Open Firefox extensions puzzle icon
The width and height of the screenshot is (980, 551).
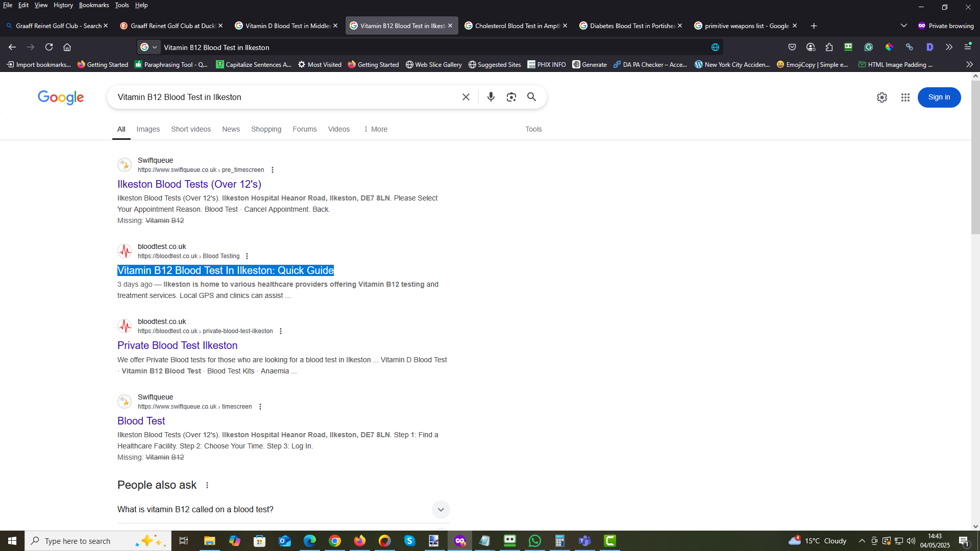pos(829,47)
